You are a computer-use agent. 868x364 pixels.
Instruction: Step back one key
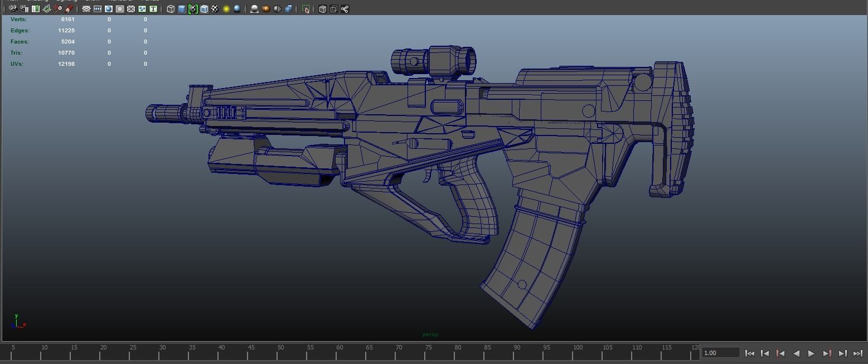click(780, 353)
